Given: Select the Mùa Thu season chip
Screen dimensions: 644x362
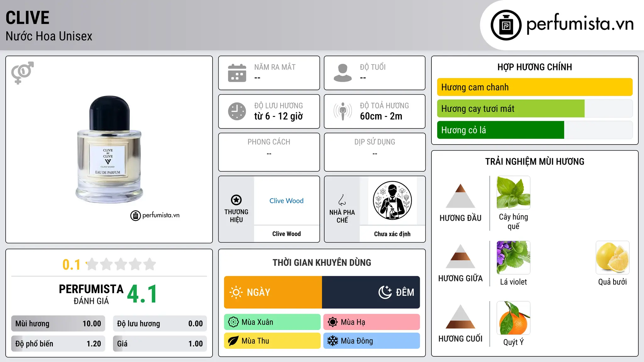Looking at the screenshot, I should click(x=272, y=341).
